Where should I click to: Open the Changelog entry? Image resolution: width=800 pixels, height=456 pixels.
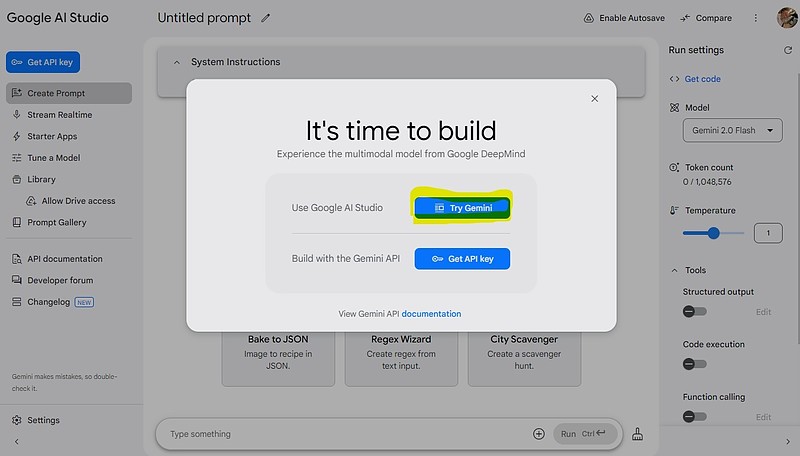point(69,302)
